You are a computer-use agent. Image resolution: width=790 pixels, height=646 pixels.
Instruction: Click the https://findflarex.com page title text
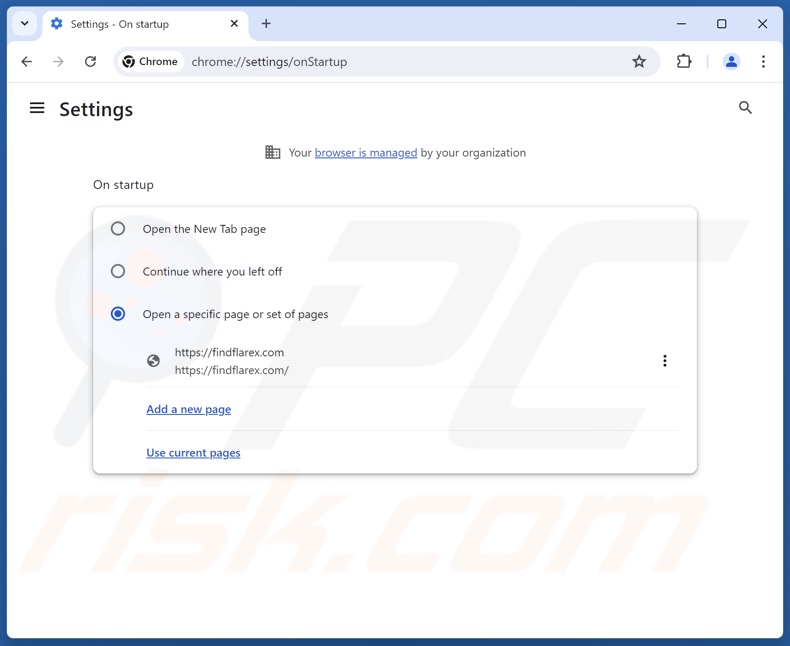[229, 352]
